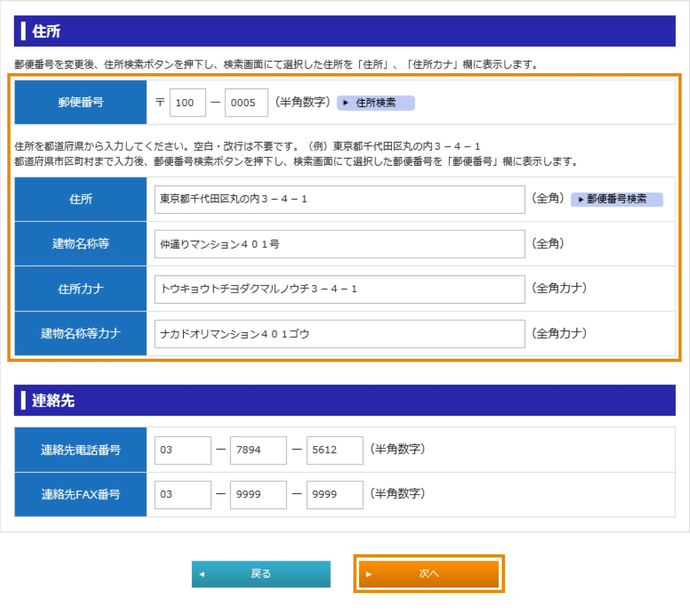Image resolution: width=690 pixels, height=616 pixels.
Task: Click the orange 次へ (Next) button
Action: 429,574
